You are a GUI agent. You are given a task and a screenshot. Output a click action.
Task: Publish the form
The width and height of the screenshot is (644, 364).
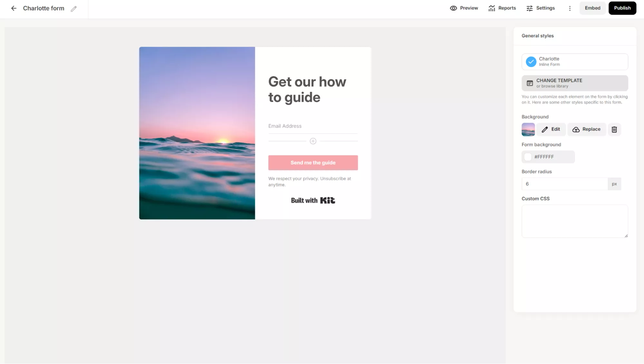(622, 8)
